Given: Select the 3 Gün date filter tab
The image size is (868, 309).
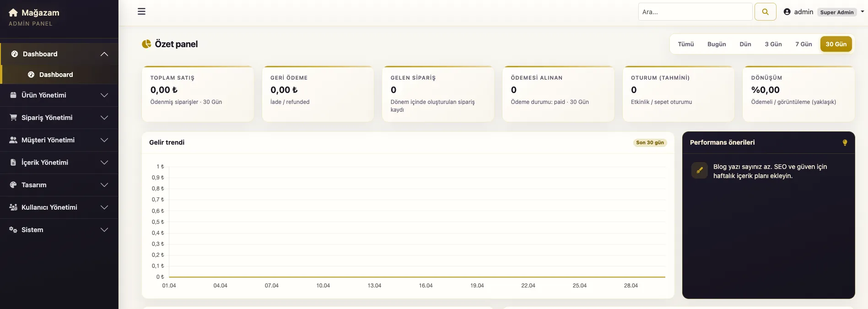Looking at the screenshot, I should (x=773, y=44).
